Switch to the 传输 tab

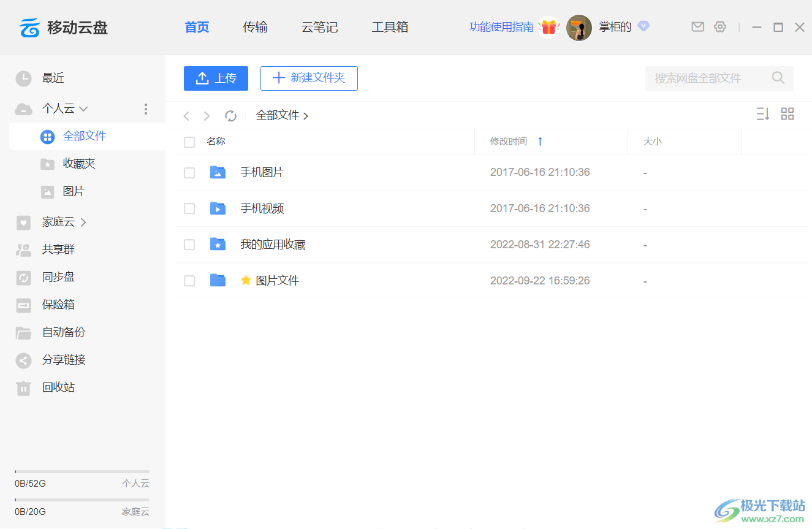coord(255,27)
